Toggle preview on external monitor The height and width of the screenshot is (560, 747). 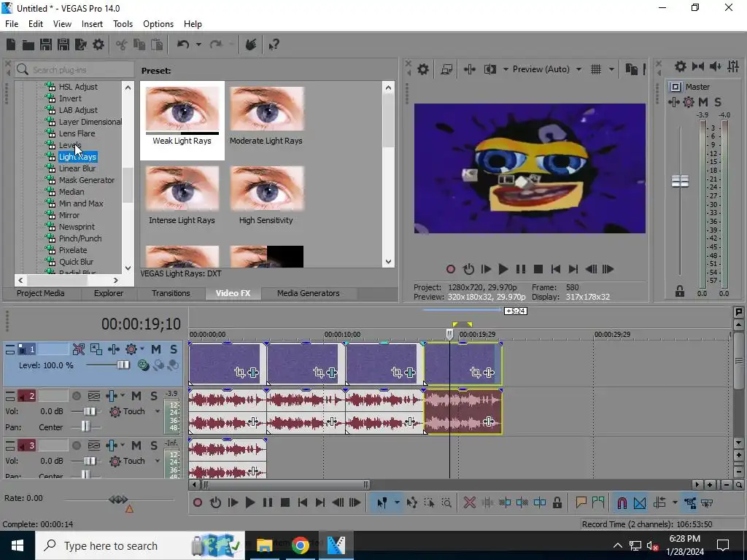446,69
